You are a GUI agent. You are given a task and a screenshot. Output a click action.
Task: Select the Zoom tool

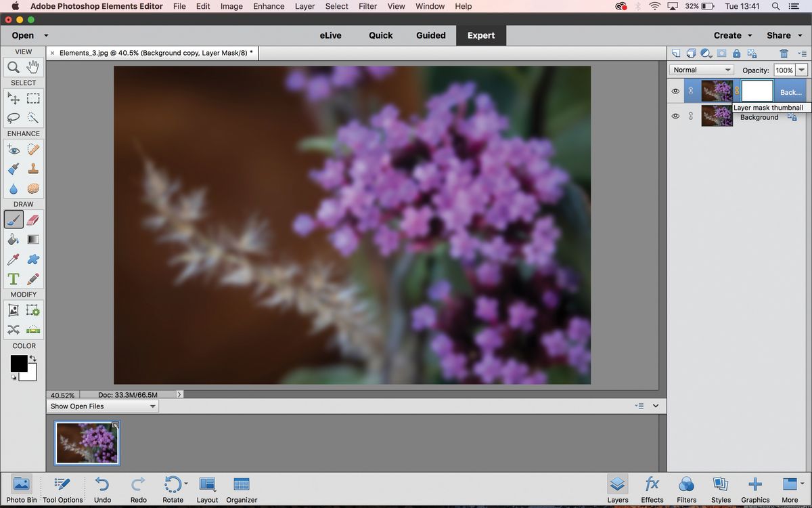point(14,67)
